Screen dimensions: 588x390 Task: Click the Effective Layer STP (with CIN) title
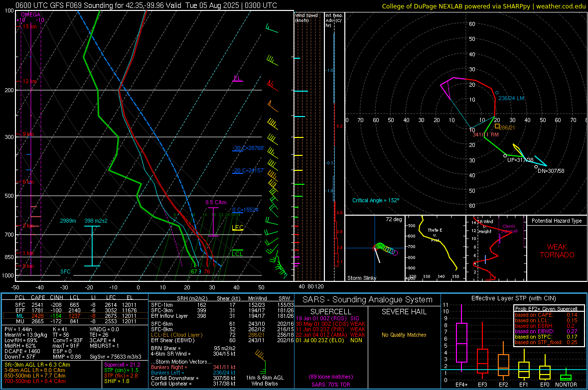click(513, 298)
